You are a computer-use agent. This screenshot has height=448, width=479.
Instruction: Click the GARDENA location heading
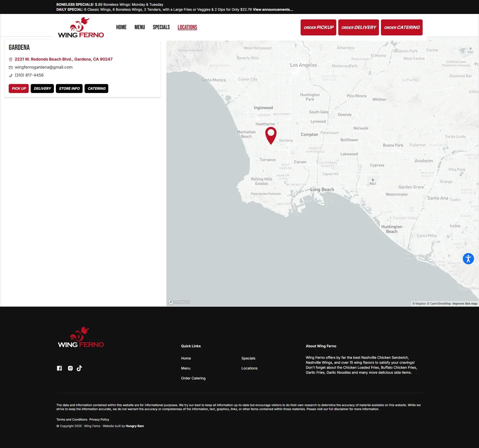coord(19,47)
